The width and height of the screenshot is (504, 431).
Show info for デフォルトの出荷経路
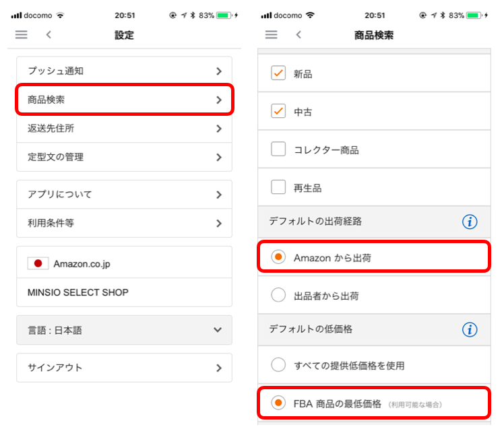click(470, 222)
